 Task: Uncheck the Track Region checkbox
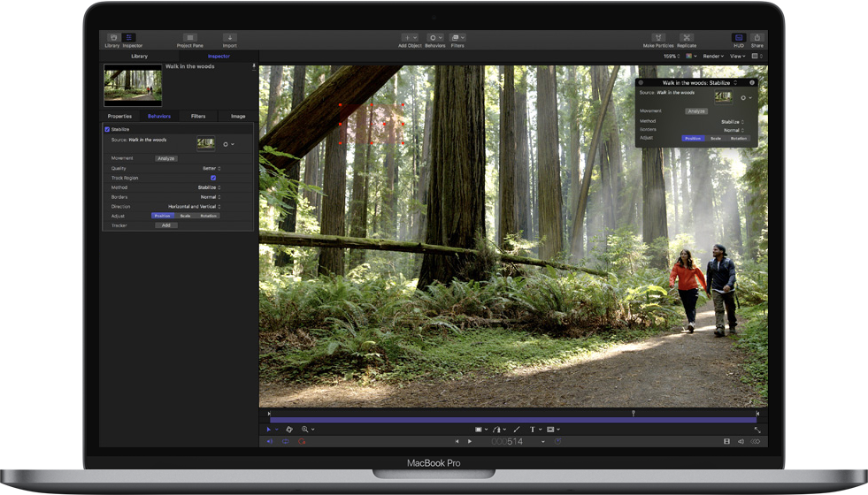(x=213, y=178)
